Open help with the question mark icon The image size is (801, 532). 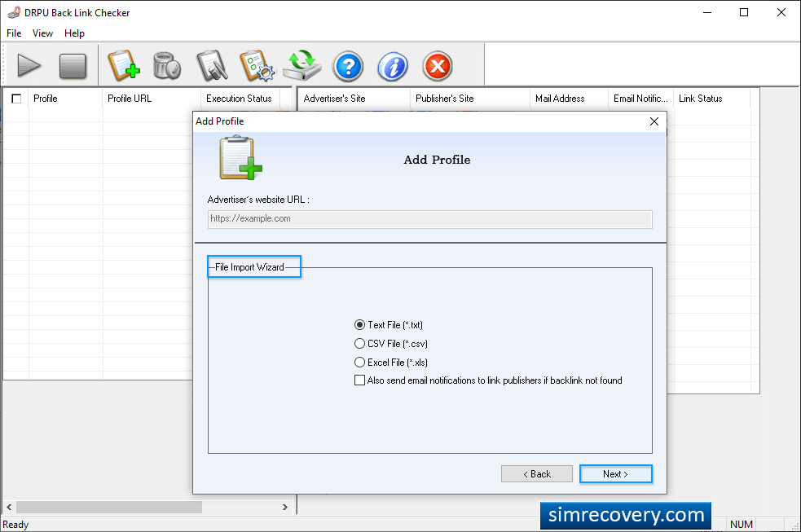click(x=348, y=66)
